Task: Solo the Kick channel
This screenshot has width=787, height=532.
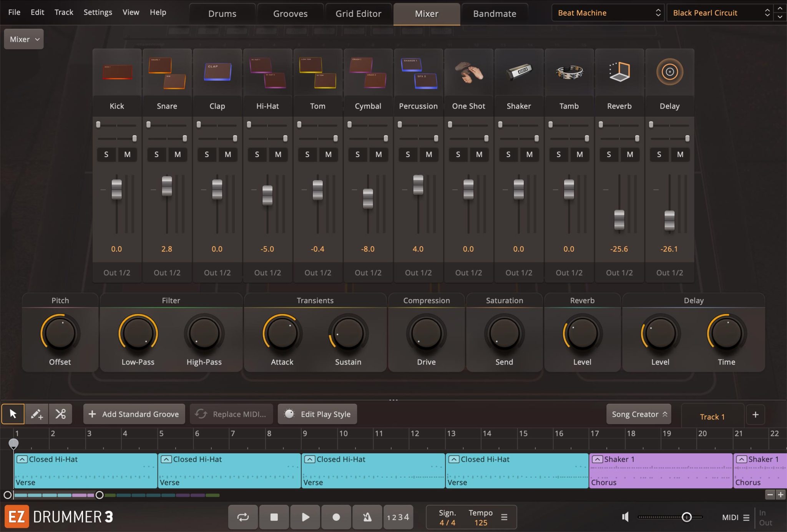Action: point(106,154)
